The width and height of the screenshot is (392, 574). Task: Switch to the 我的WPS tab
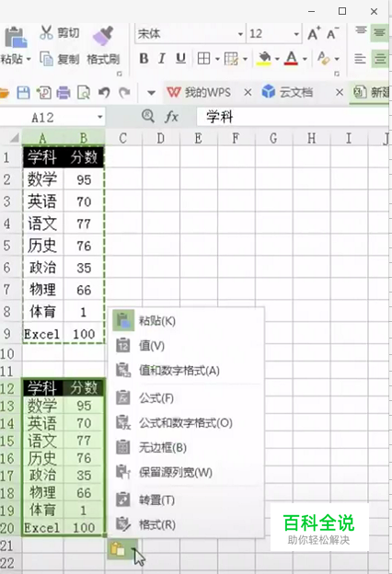click(x=200, y=92)
